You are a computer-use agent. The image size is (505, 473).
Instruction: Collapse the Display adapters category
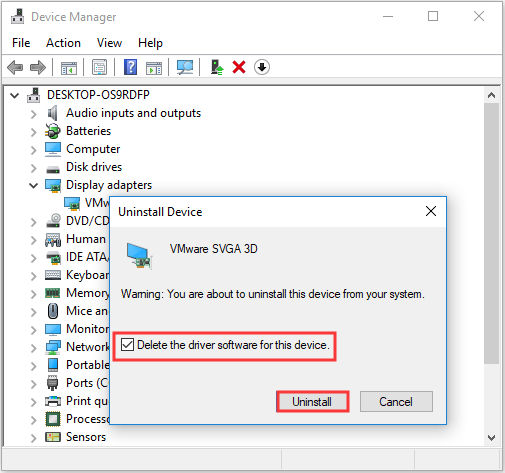click(x=33, y=185)
